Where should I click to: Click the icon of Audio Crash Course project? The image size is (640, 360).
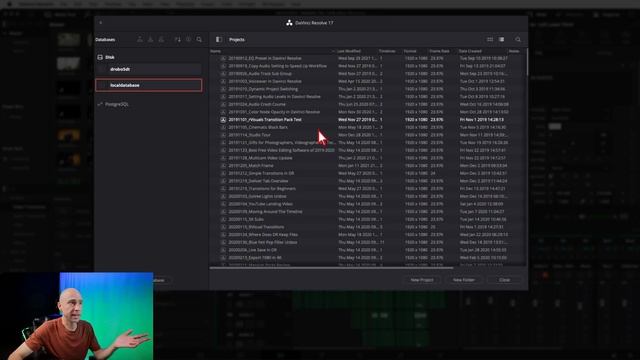[223, 104]
